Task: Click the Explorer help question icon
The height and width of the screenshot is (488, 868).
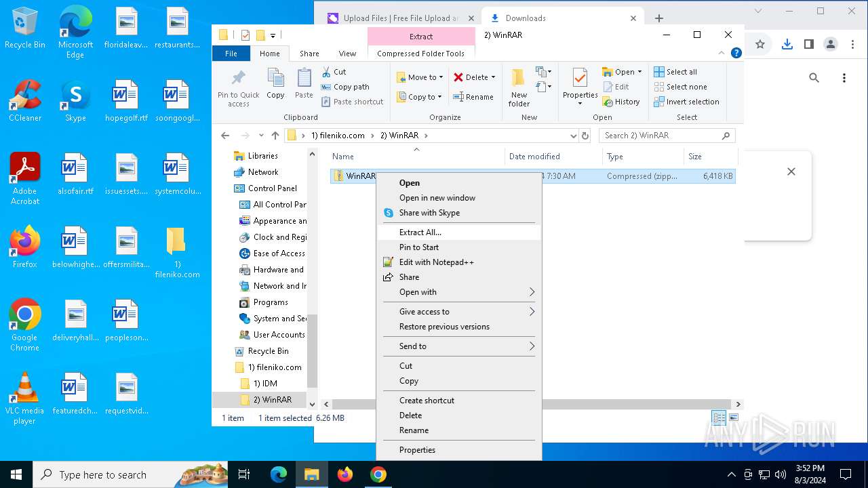Action: (x=736, y=53)
